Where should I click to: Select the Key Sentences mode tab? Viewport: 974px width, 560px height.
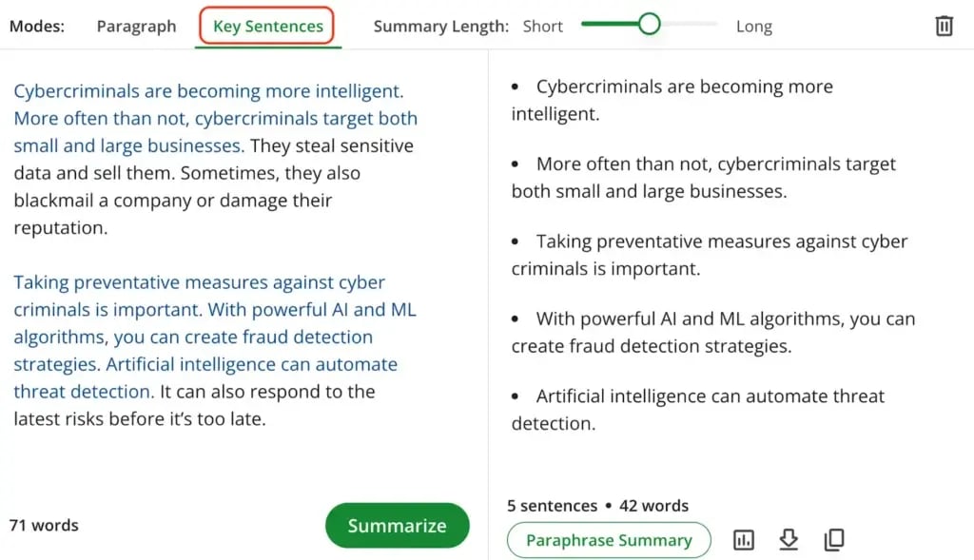(x=267, y=27)
